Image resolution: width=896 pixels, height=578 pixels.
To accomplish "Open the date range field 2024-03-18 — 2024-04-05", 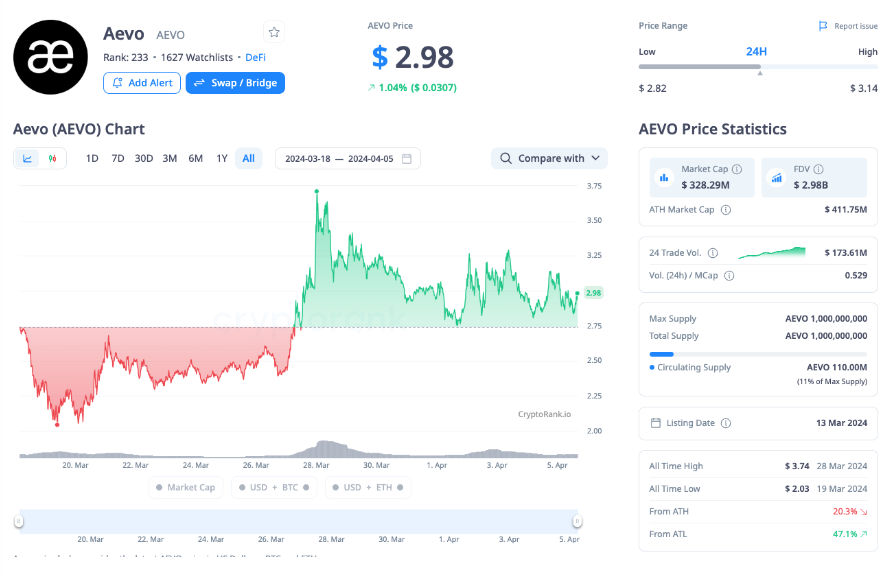I will pos(347,158).
